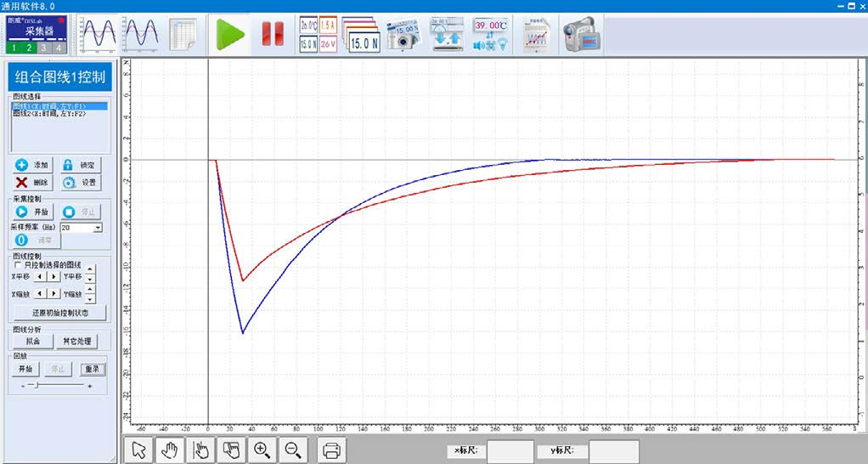Toggle 只控制选择的图线 checkbox

[x=18, y=265]
